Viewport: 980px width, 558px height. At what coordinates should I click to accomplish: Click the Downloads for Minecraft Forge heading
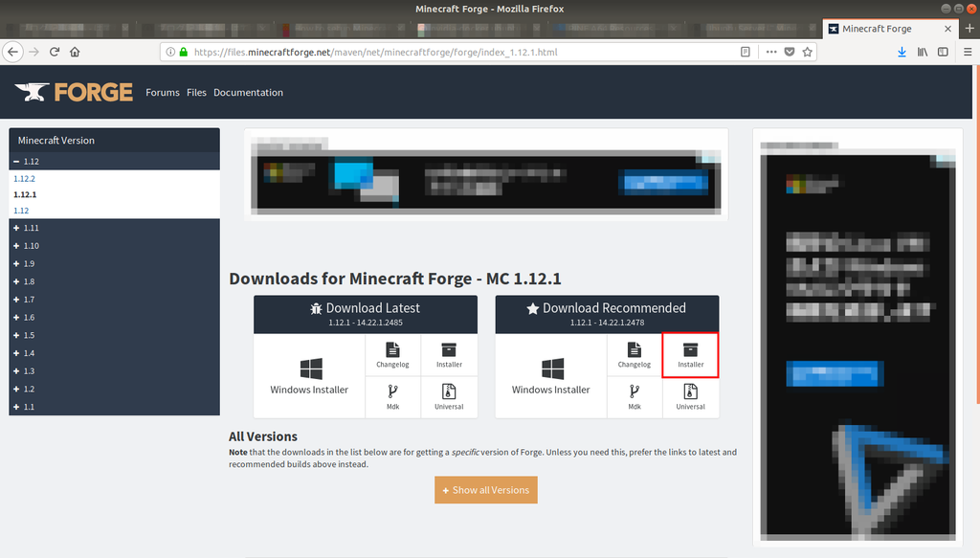[x=395, y=279]
